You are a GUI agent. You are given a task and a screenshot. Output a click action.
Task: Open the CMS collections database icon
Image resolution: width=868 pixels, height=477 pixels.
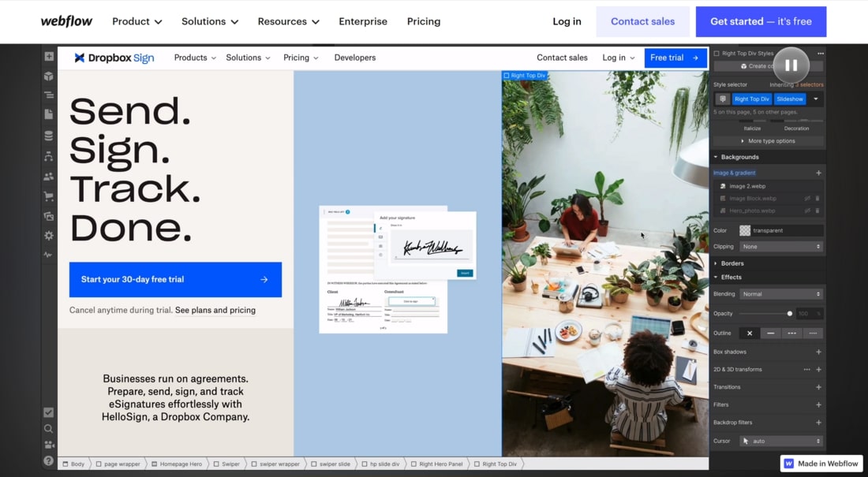tap(49, 136)
